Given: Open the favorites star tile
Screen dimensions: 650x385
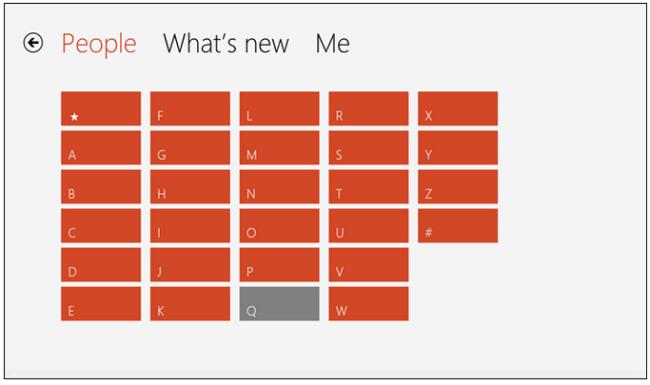Looking at the screenshot, I should [x=101, y=109].
